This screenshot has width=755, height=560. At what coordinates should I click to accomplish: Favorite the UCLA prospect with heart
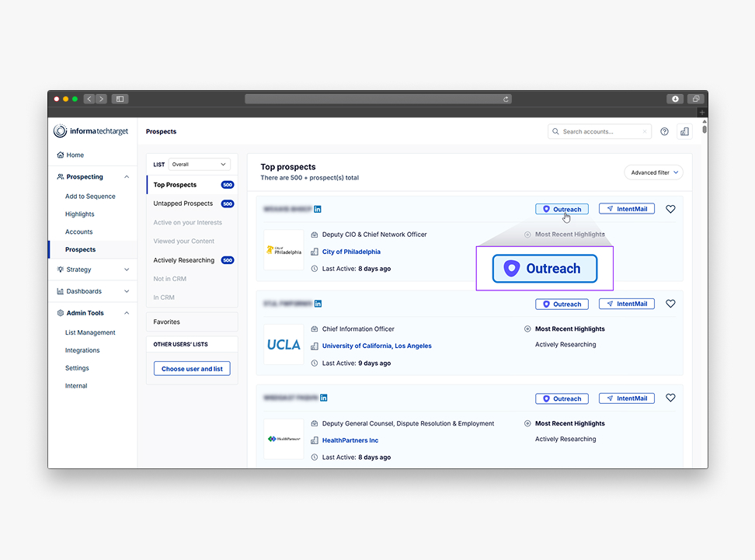tap(670, 304)
